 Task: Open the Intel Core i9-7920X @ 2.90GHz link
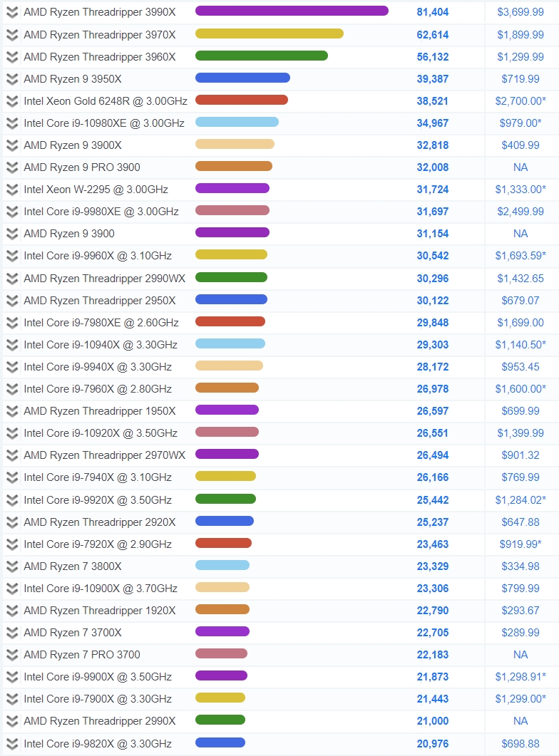(98, 544)
